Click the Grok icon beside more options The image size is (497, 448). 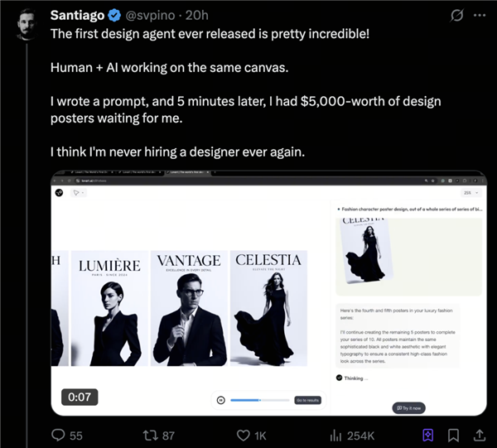454,16
